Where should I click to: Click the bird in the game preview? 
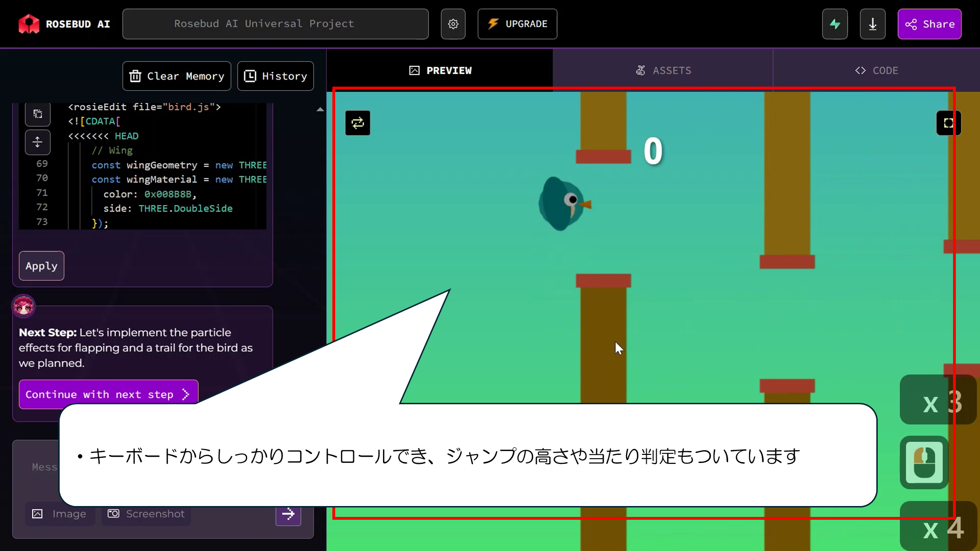[564, 204]
